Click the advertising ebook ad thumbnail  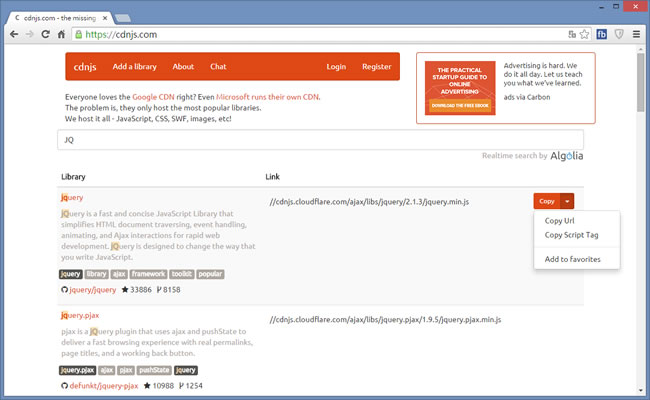click(460, 88)
